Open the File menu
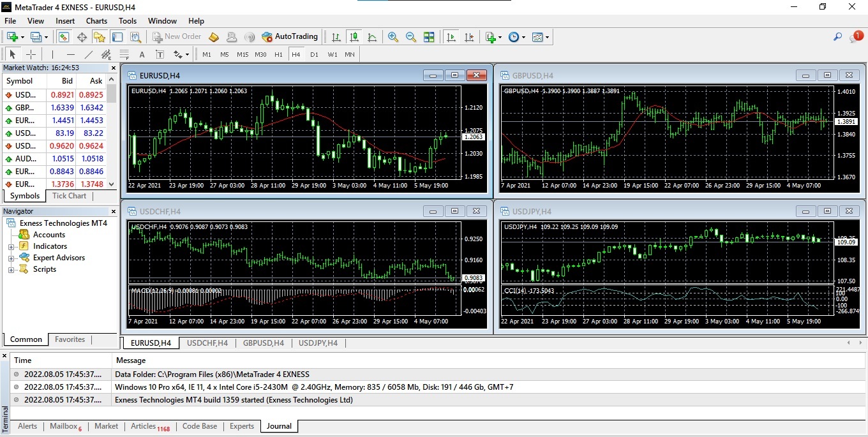 tap(10, 21)
